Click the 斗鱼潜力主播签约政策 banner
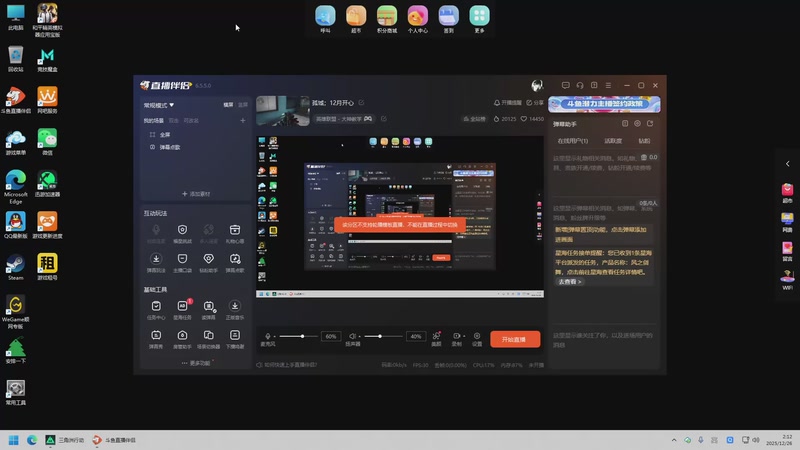Viewport: 800px width, 450px height. pos(604,104)
